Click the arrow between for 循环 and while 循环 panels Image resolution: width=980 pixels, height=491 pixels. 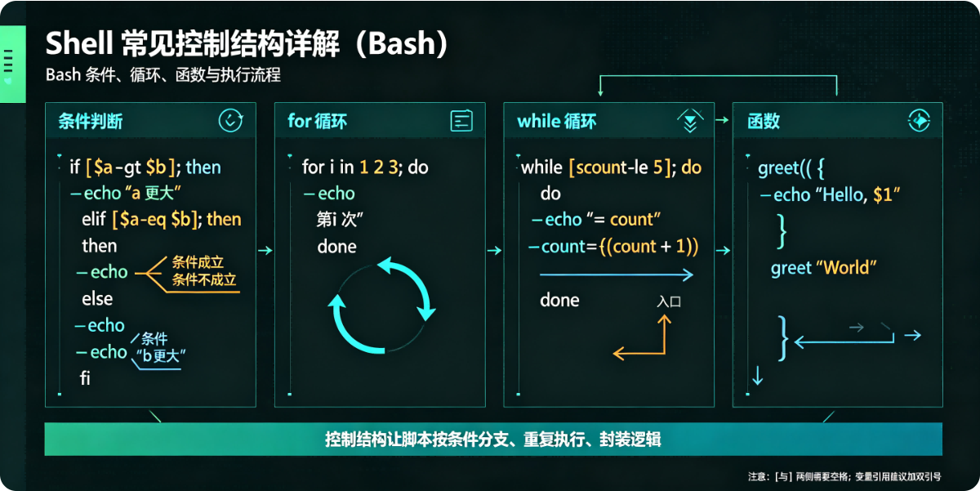click(x=494, y=250)
